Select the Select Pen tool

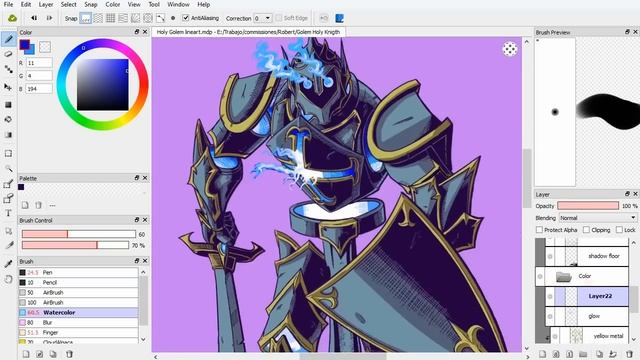8,184
